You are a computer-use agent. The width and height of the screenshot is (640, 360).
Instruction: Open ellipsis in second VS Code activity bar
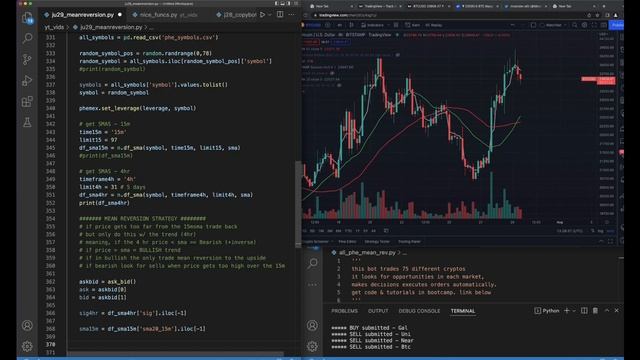pyautogui.click(x=313, y=284)
